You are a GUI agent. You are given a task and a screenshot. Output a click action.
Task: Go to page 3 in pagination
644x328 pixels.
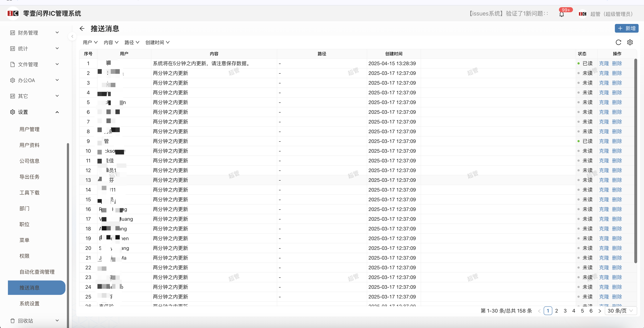pos(565,311)
